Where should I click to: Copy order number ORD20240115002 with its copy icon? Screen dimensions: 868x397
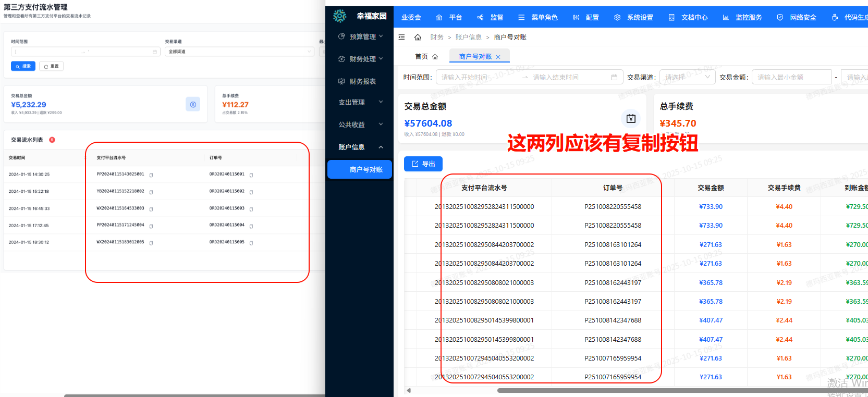(x=251, y=192)
